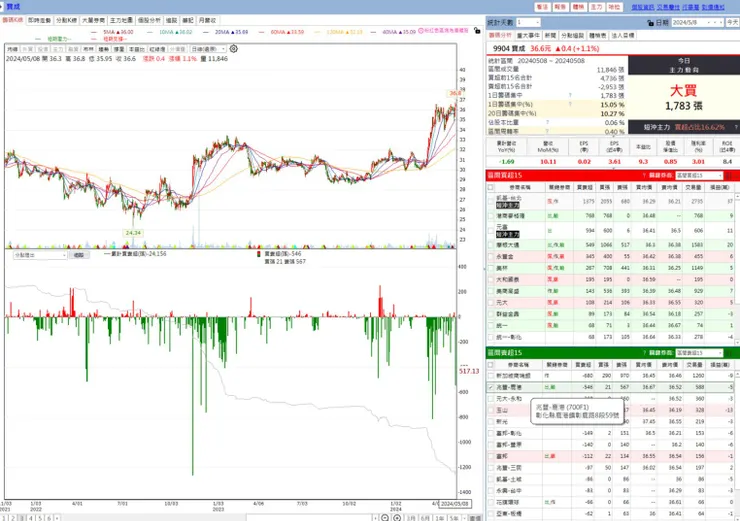Screen dimensions: 740x521
Task: Tick select-all checkbox in the buy table header
Action: 491,187
